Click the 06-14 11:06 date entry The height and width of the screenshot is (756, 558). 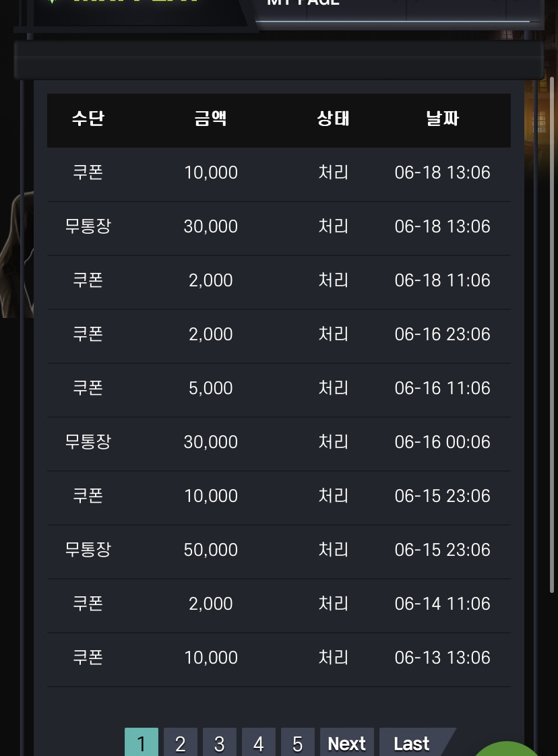click(442, 604)
